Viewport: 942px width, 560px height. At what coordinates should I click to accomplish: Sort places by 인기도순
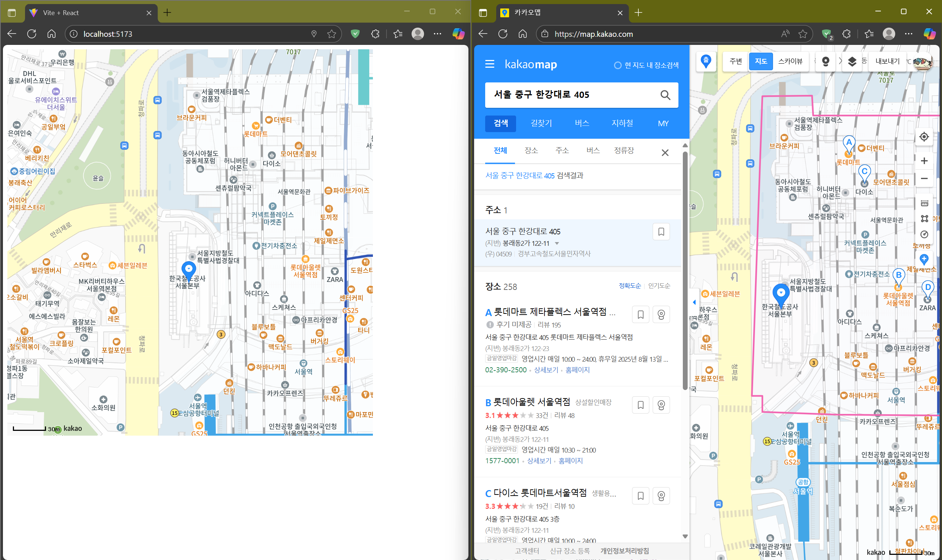click(x=659, y=286)
